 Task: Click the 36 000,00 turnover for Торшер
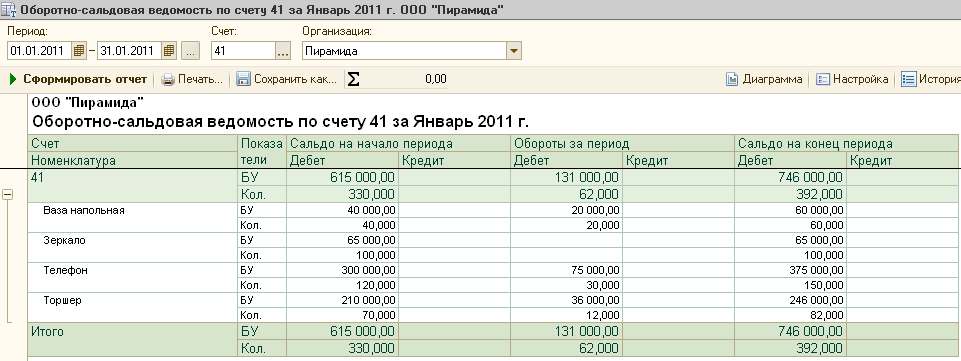click(566, 301)
